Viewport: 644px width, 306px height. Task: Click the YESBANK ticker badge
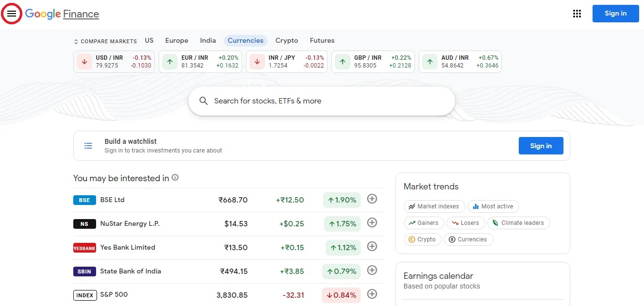(84, 248)
